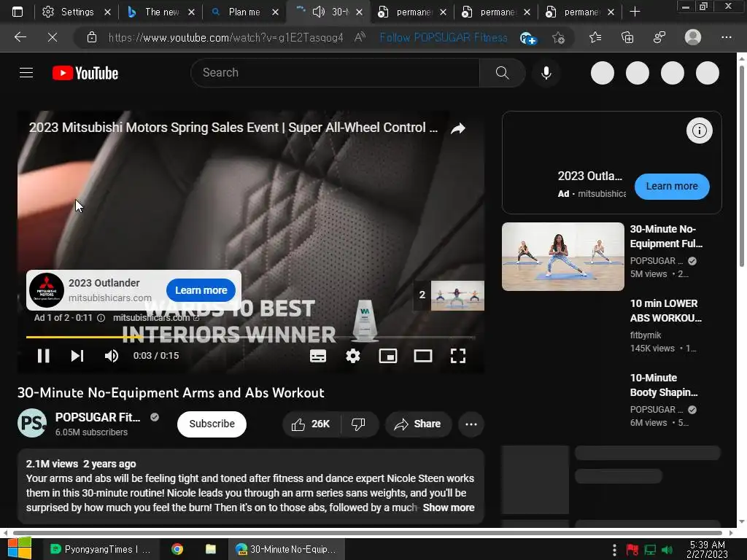Open the Windows Start menu
747x560 pixels.
[x=19, y=548]
